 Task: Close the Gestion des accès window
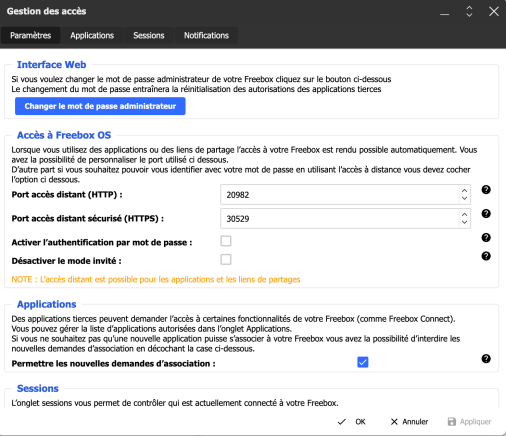click(494, 11)
